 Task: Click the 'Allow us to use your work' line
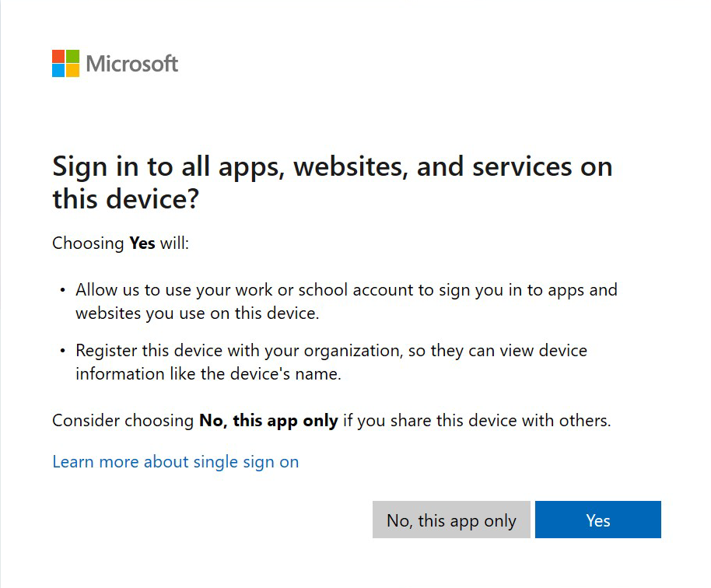point(346,290)
